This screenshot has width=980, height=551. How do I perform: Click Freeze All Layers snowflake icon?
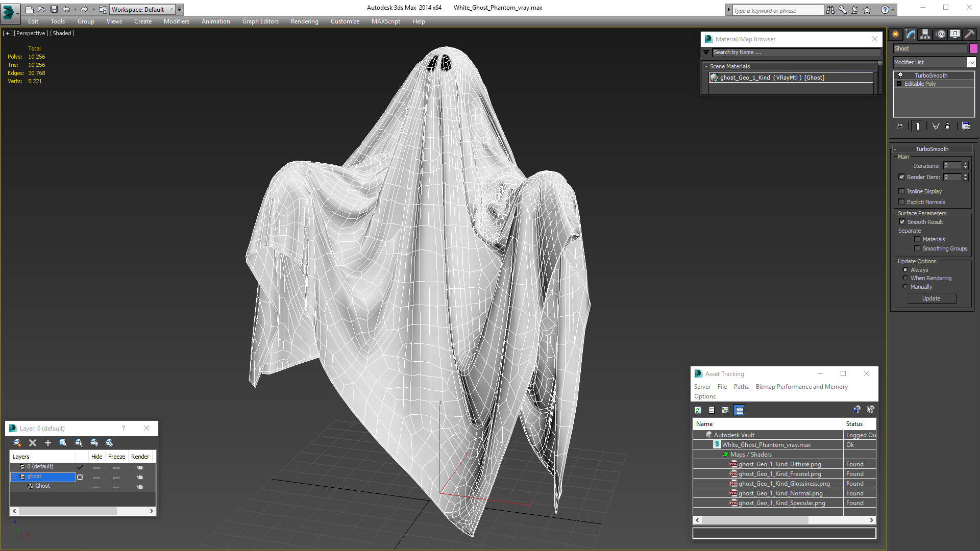(x=109, y=443)
